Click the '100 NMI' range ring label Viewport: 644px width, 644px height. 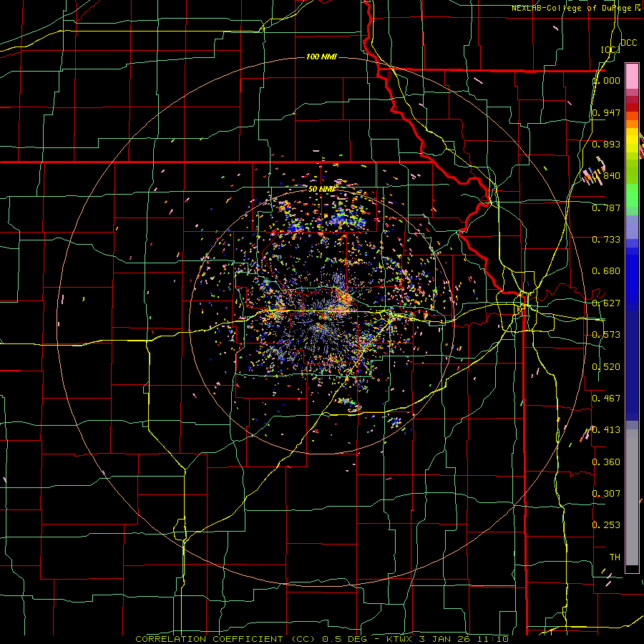click(x=321, y=57)
